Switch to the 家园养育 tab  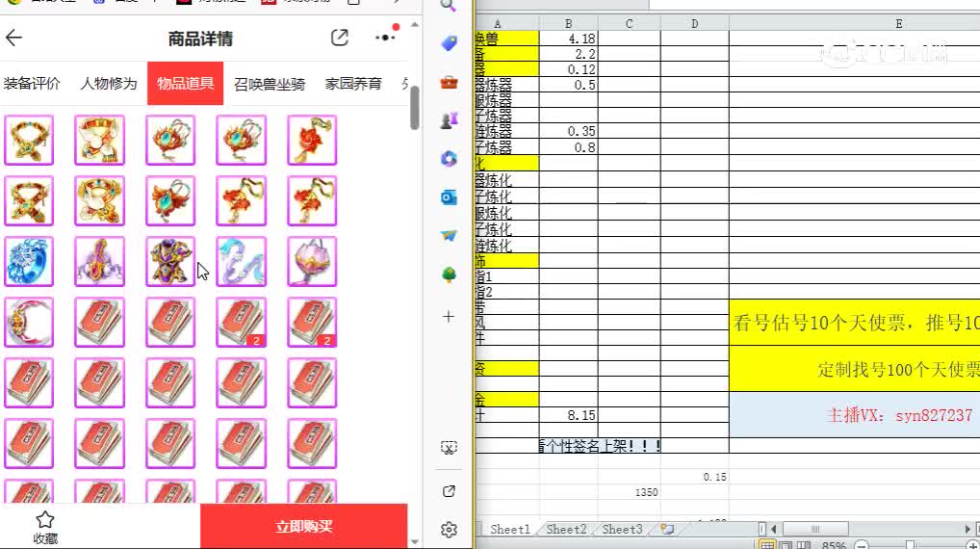click(x=353, y=83)
